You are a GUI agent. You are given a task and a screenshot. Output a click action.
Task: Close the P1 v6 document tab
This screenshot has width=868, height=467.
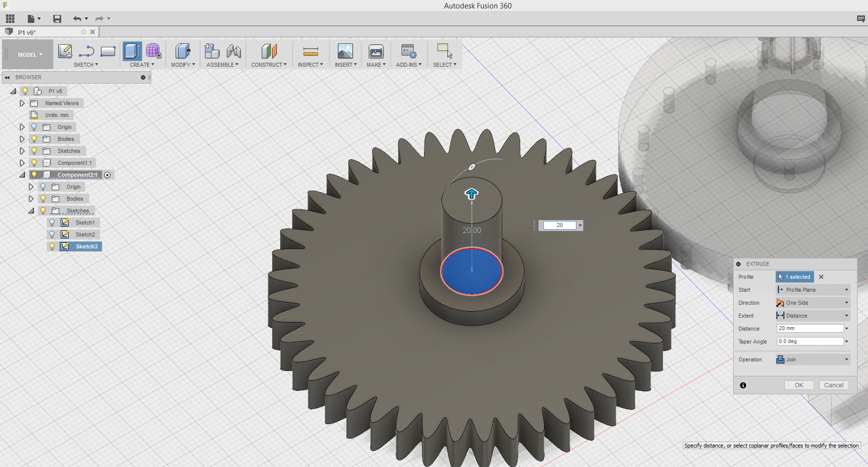[93, 32]
